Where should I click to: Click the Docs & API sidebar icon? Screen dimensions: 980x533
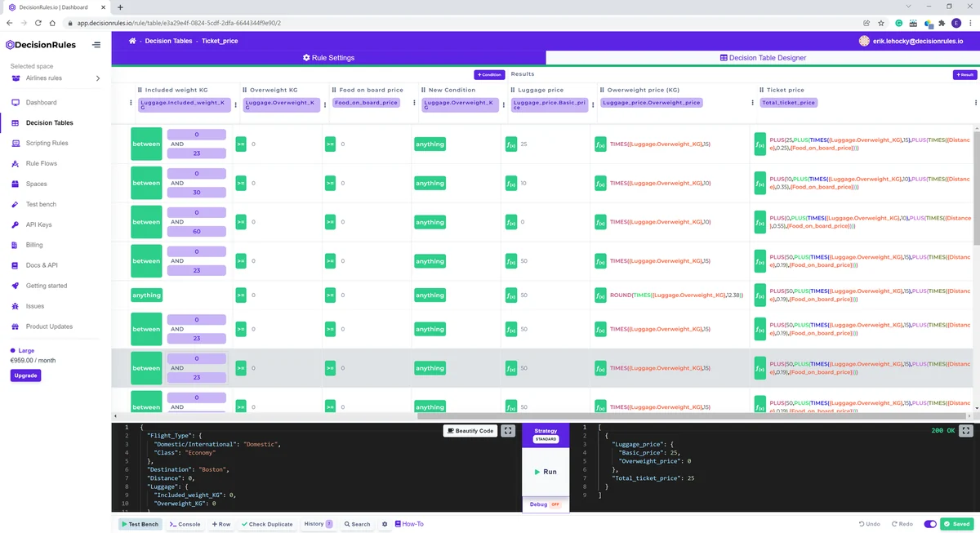click(x=16, y=265)
